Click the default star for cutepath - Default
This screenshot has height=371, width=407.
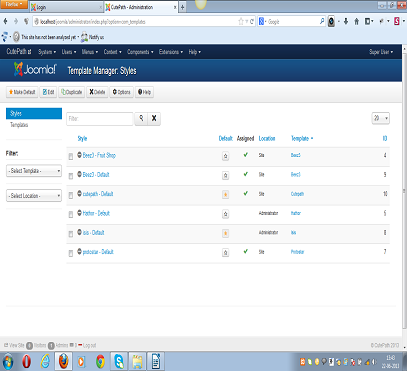point(225,194)
